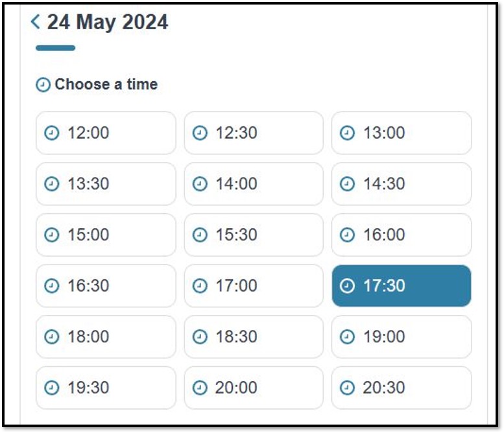Click the clock icon in the 16:00 slot
Image resolution: width=504 pixels, height=433 pixels.
pos(348,235)
